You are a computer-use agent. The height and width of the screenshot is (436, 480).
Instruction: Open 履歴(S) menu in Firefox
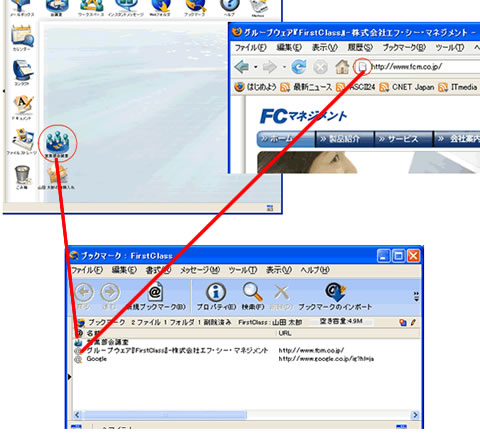click(x=360, y=48)
